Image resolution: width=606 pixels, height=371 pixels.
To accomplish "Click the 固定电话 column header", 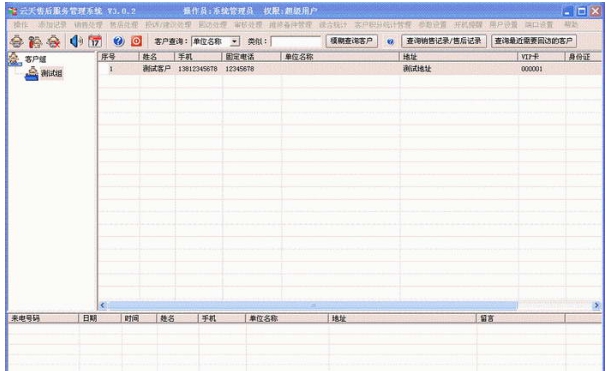I will click(x=252, y=57).
